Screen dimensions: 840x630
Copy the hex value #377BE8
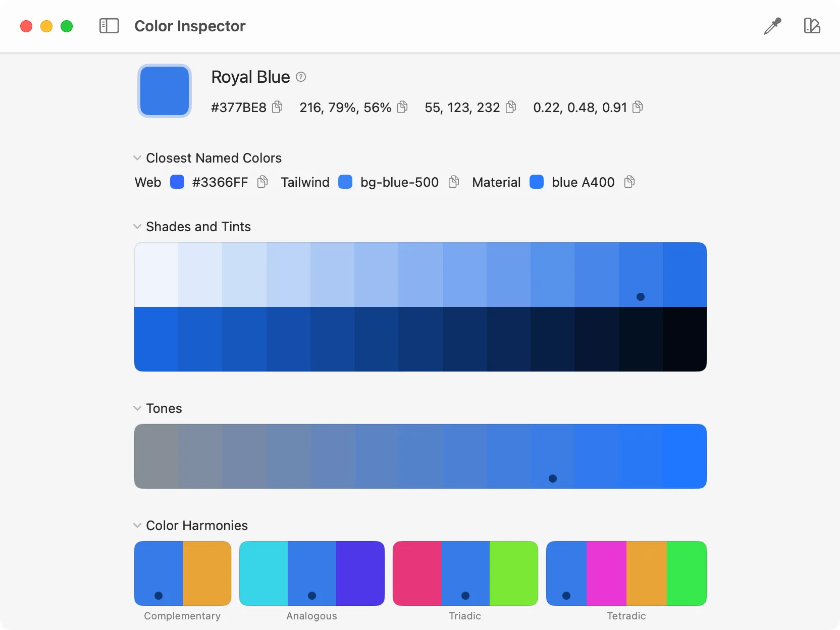click(277, 107)
